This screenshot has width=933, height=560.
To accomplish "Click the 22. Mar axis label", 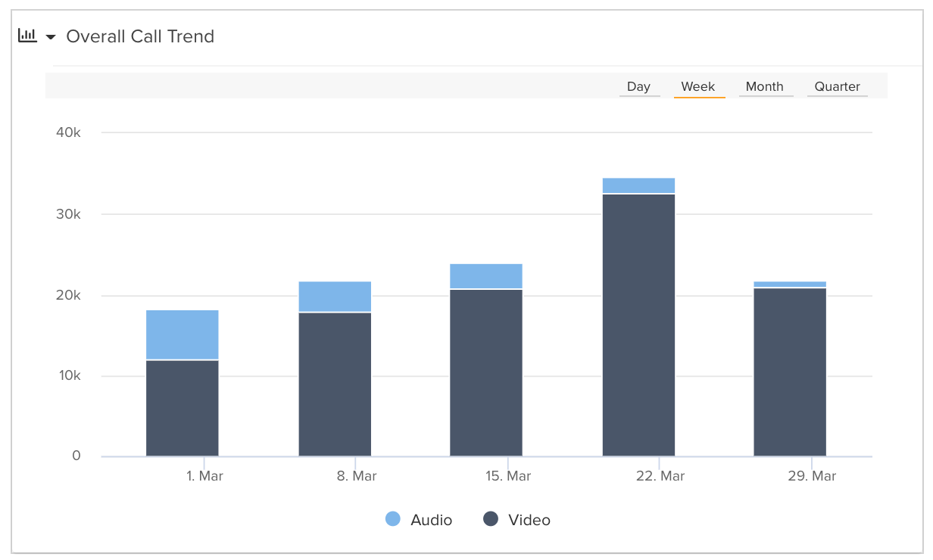I will pos(660,476).
